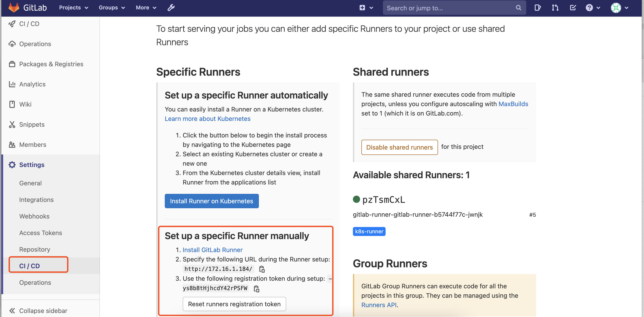
Task: Select Repository under Settings
Action: point(35,249)
